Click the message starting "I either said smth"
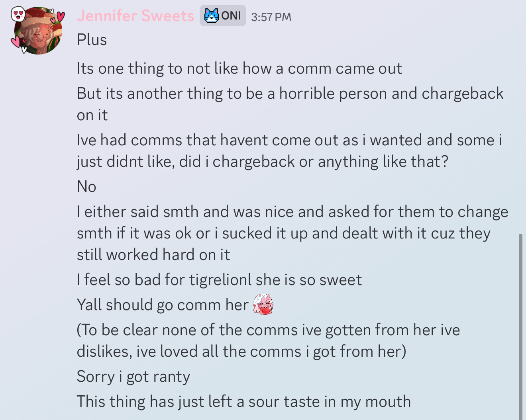526x420 pixels. tap(292, 212)
